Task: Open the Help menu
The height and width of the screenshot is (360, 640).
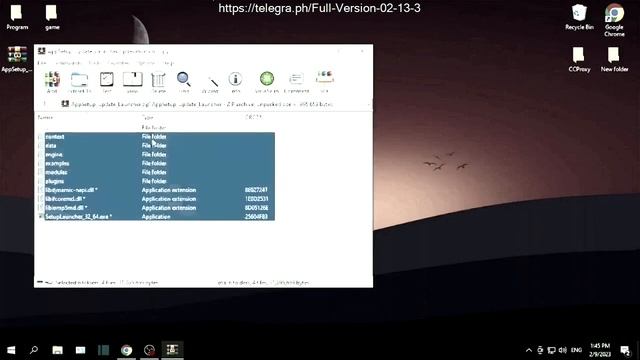Action: [169, 63]
